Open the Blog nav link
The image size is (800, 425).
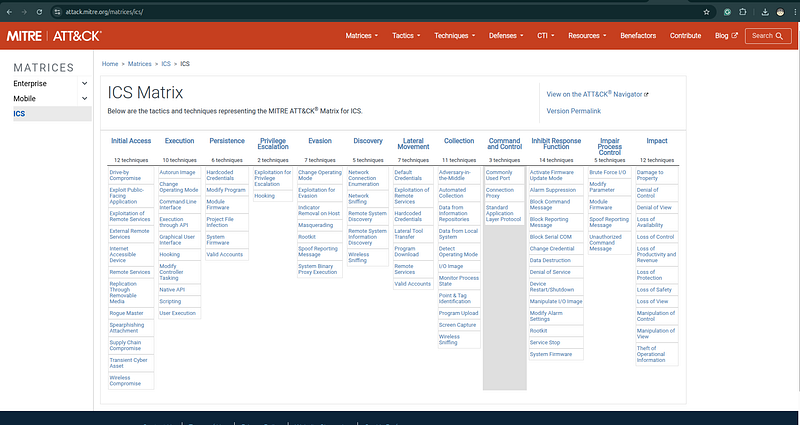[726, 36]
